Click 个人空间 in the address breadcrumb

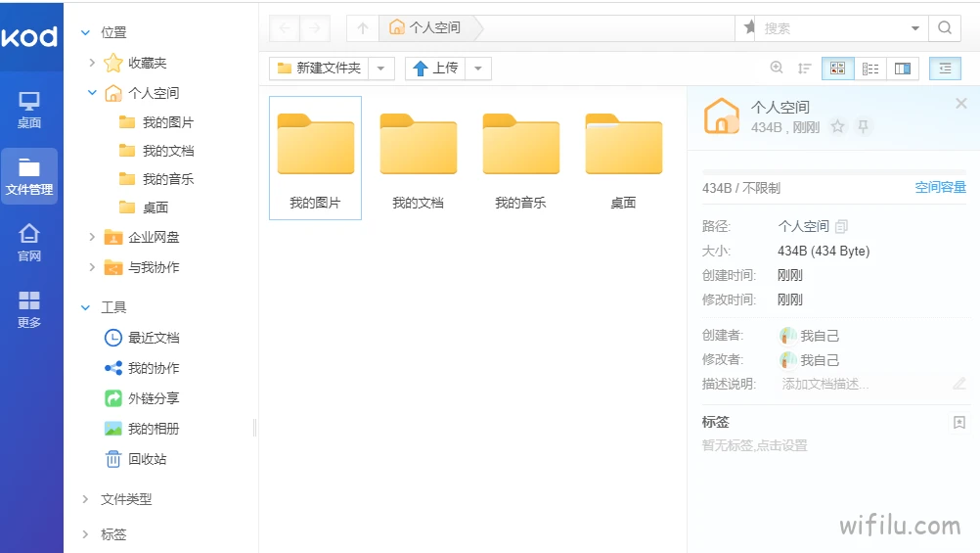(425, 27)
